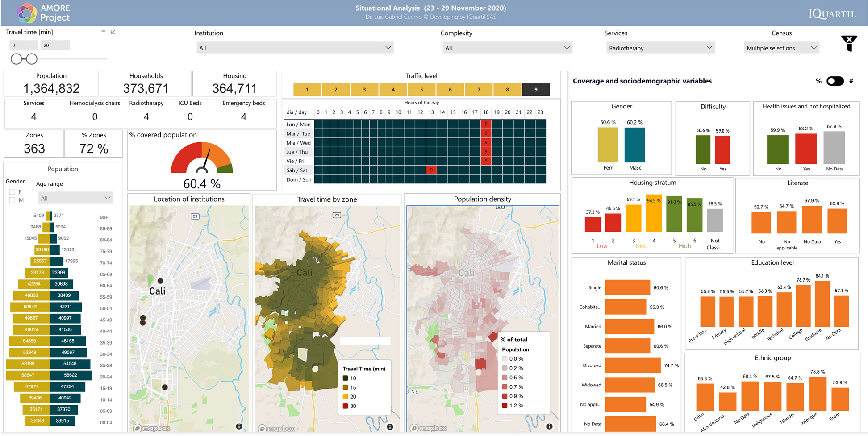868x436 pixels.
Task: Click the Health issues No Data grey bar
Action: coord(834,148)
